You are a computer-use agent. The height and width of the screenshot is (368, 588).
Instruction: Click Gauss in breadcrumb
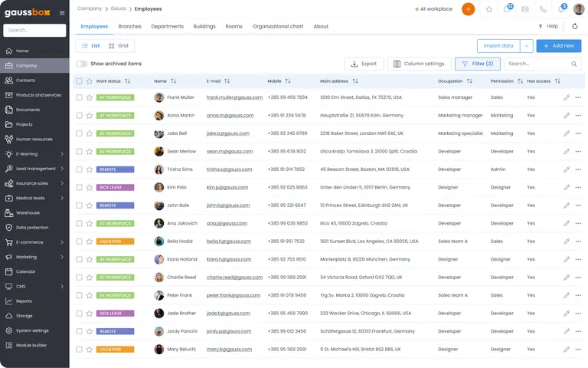(118, 8)
